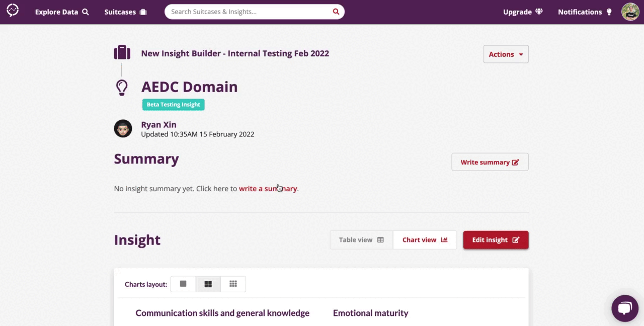Click the Write summary button
This screenshot has height=326, width=644.
click(490, 162)
